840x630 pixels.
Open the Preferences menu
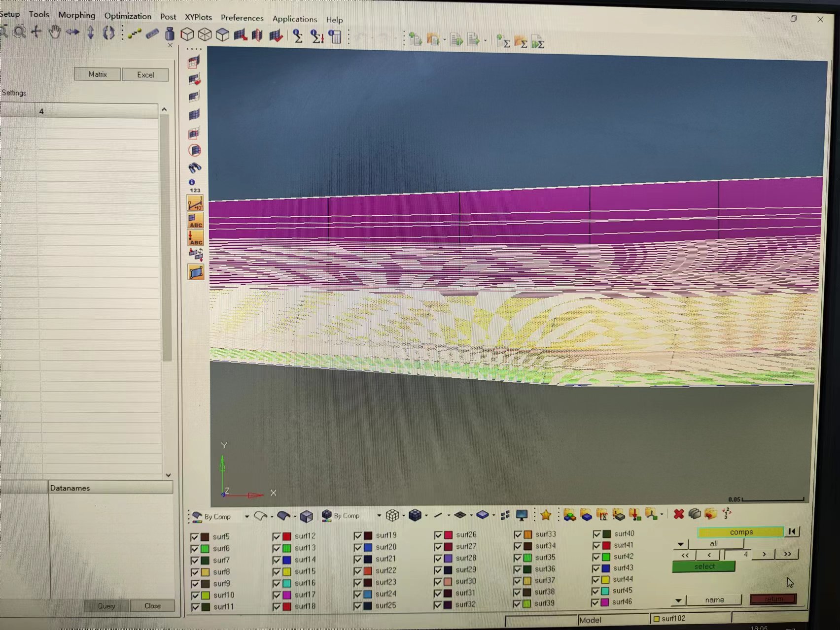242,18
